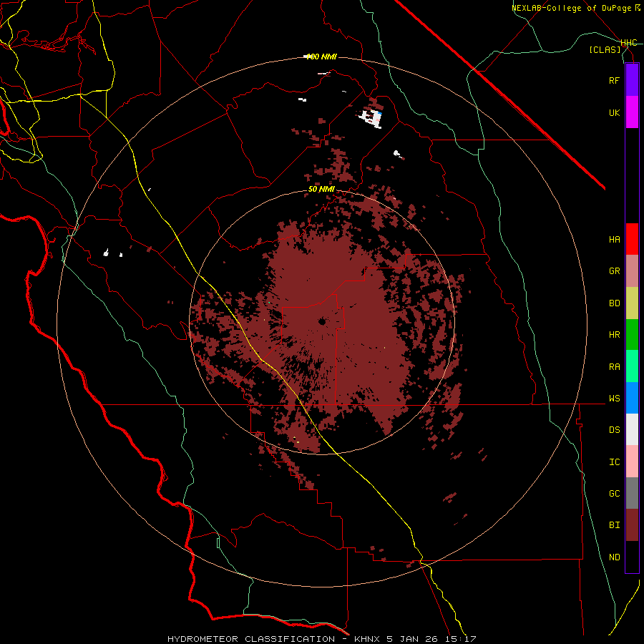Click the ND black legend swatch

(632, 557)
